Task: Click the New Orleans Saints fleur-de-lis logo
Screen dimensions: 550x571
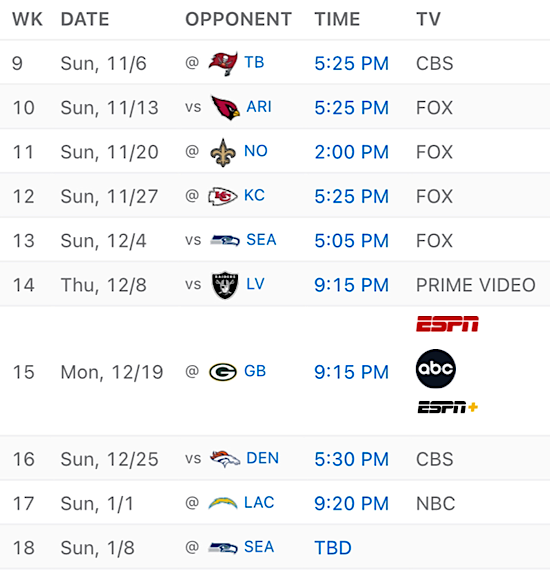Action: pyautogui.click(x=223, y=152)
